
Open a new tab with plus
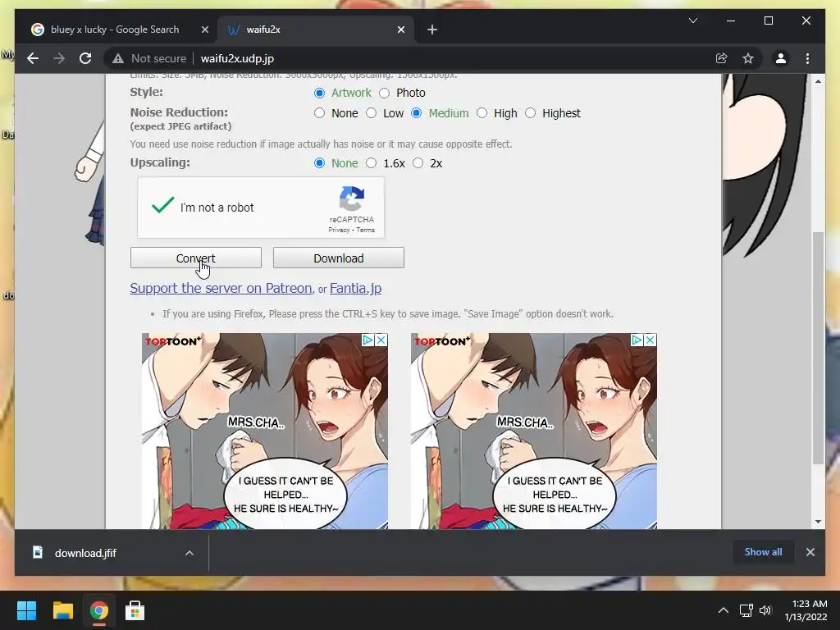point(432,30)
